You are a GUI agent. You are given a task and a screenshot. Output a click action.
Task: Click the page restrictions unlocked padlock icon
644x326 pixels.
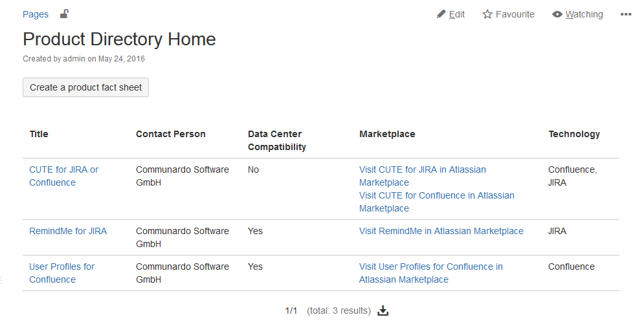click(x=64, y=14)
